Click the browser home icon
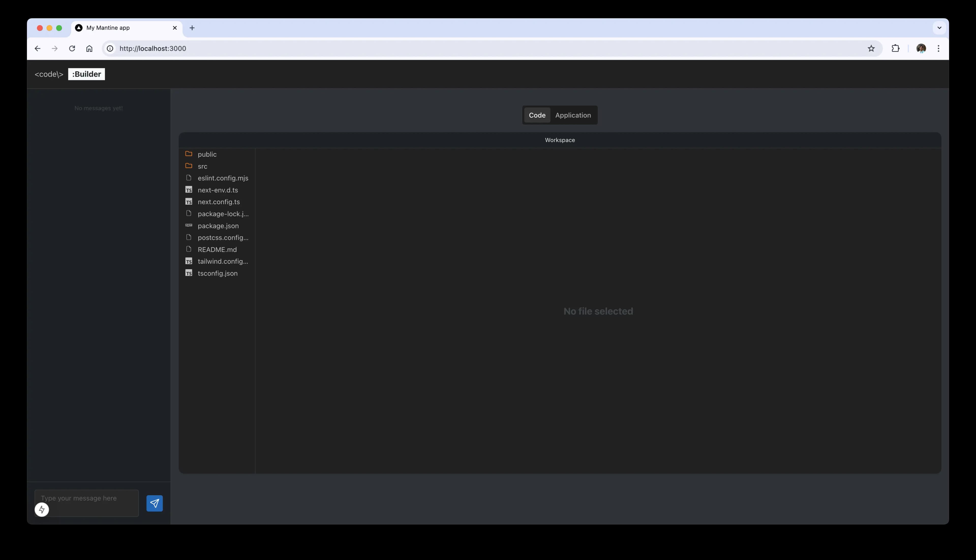976x560 pixels. tap(89, 49)
